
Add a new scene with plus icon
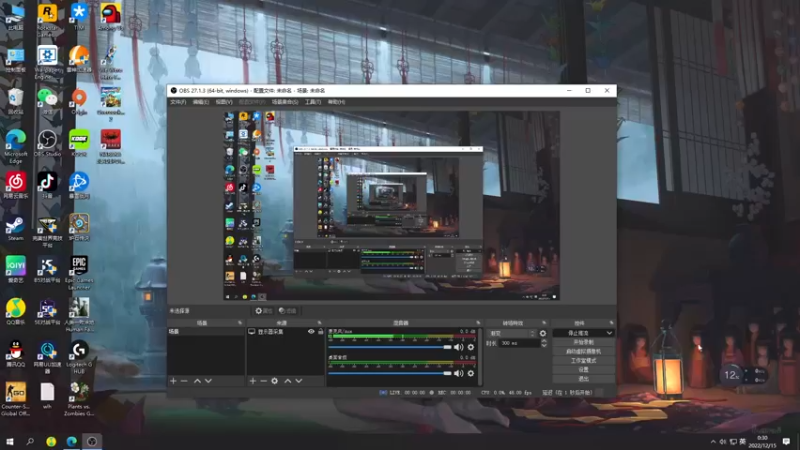[x=173, y=381]
